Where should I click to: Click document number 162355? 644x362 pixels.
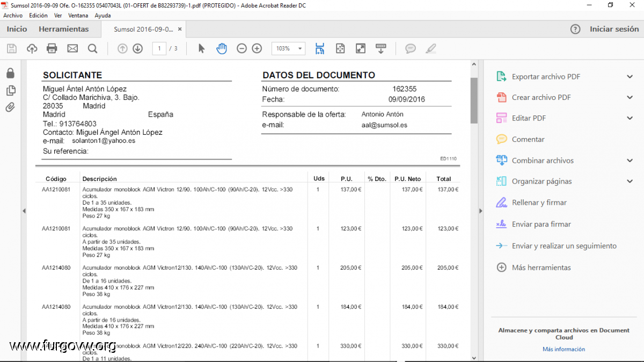tap(404, 89)
